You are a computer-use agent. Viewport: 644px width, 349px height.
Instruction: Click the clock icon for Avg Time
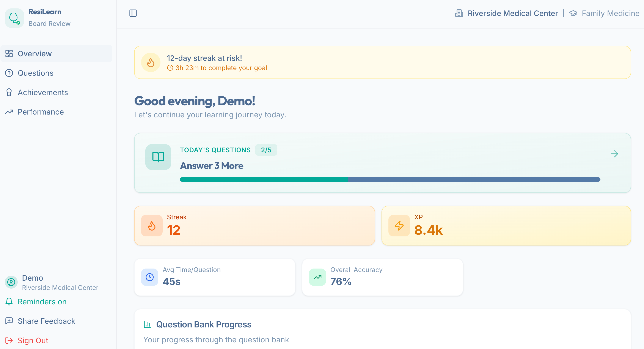[149, 277]
